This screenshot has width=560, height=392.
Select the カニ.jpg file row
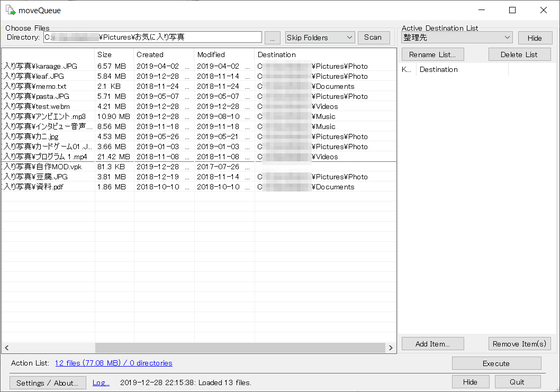coord(199,137)
